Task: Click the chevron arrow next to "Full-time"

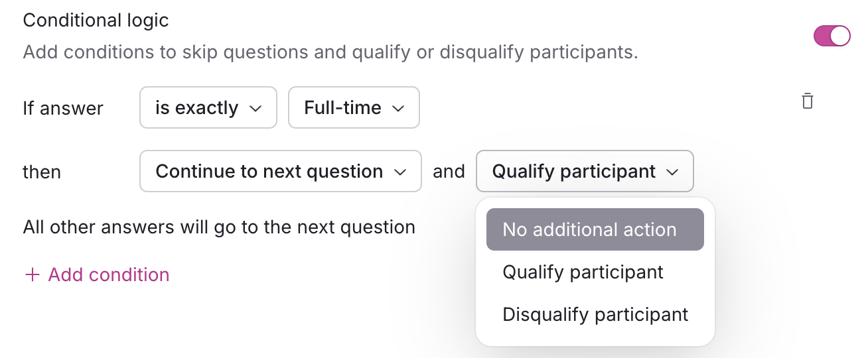Action: pyautogui.click(x=398, y=109)
